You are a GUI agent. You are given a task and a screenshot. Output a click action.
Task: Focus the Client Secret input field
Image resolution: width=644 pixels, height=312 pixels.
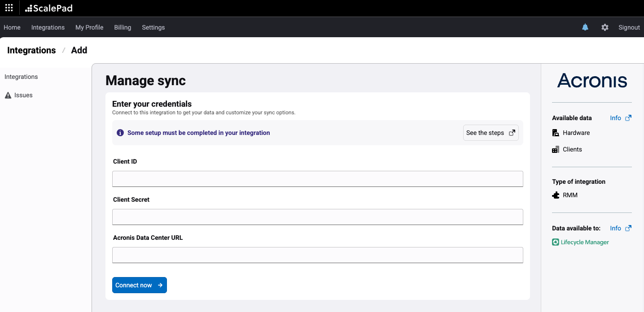tap(317, 217)
